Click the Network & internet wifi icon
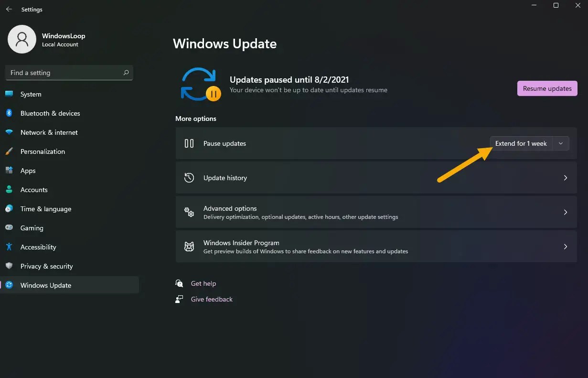This screenshot has height=378, width=588. (9, 132)
